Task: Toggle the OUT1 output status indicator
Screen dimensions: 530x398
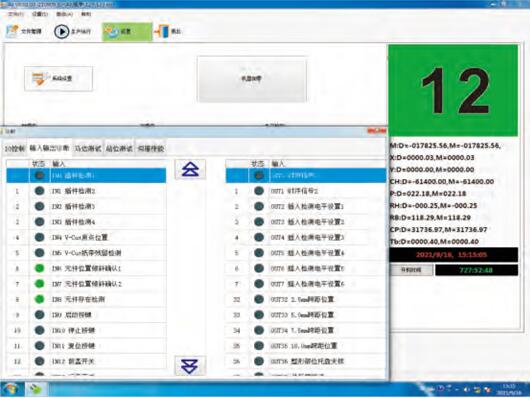Action: (259, 191)
